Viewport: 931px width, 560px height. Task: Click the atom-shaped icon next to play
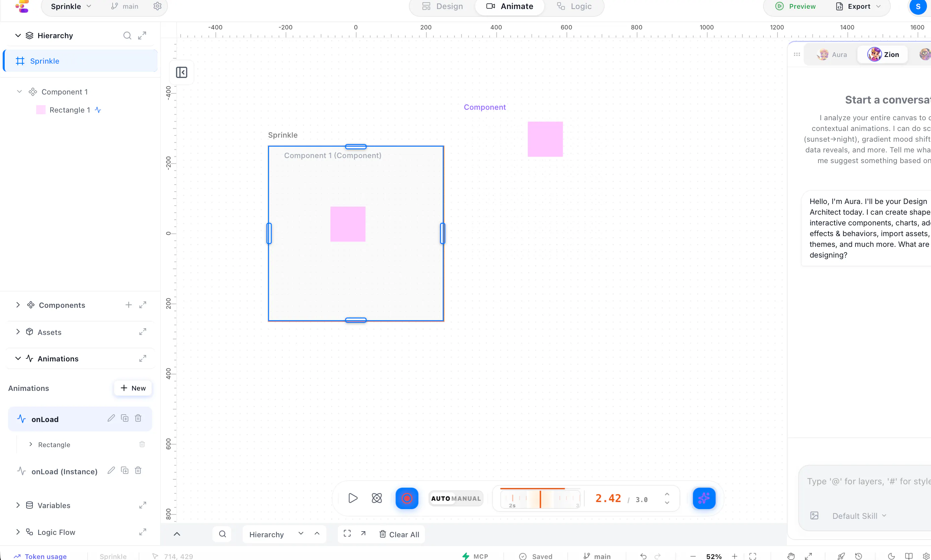[x=377, y=498]
